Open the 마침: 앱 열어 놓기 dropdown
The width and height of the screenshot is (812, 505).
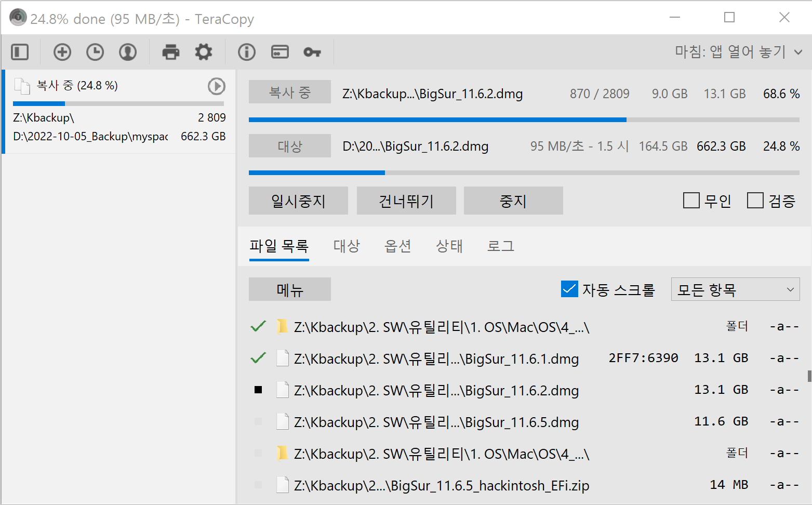pyautogui.click(x=739, y=52)
